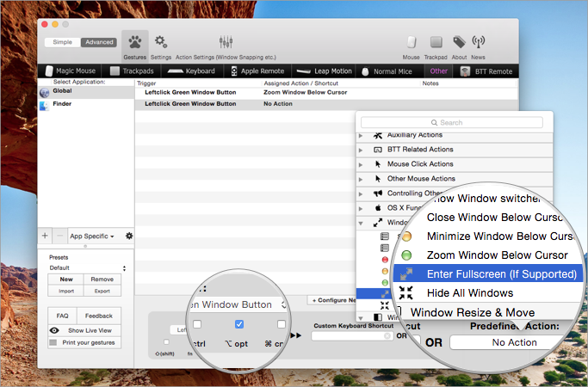Switch to the Leap Motion tab
The width and height of the screenshot is (588, 387).
[324, 71]
